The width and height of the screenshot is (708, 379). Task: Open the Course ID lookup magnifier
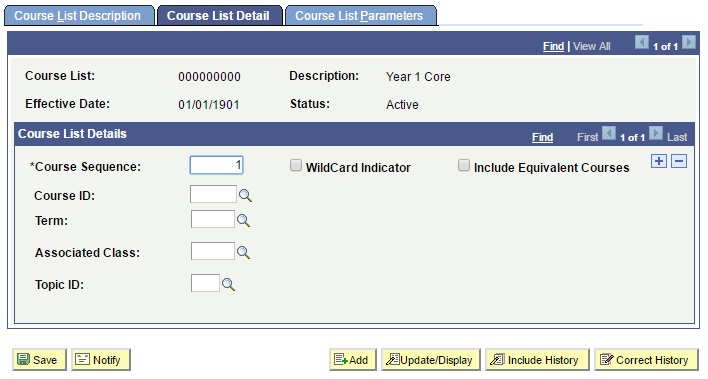point(245,196)
